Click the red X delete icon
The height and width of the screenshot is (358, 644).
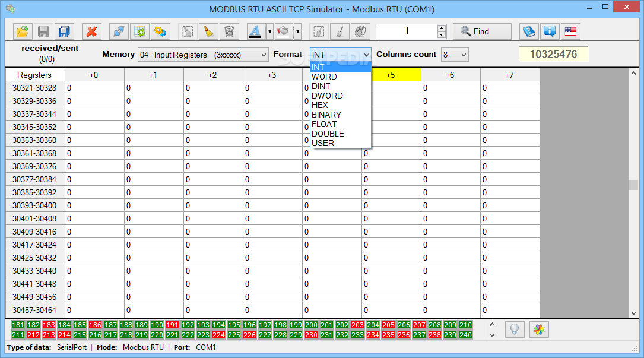coord(91,31)
